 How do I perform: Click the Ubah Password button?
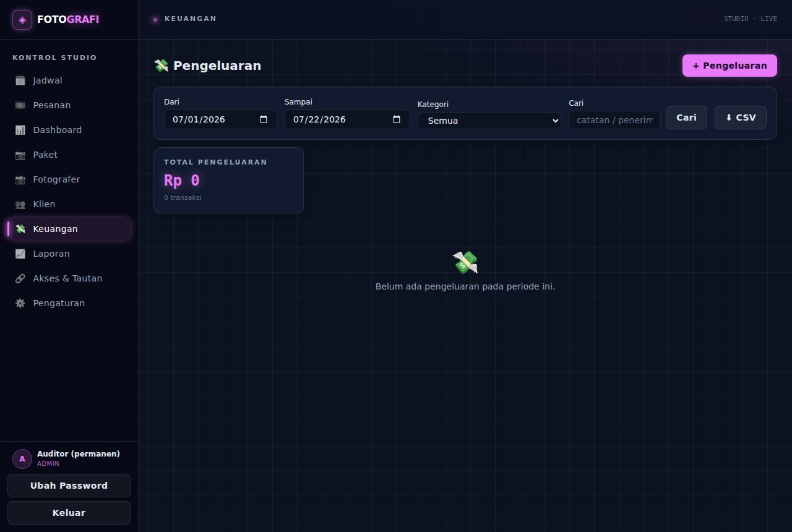[69, 486]
